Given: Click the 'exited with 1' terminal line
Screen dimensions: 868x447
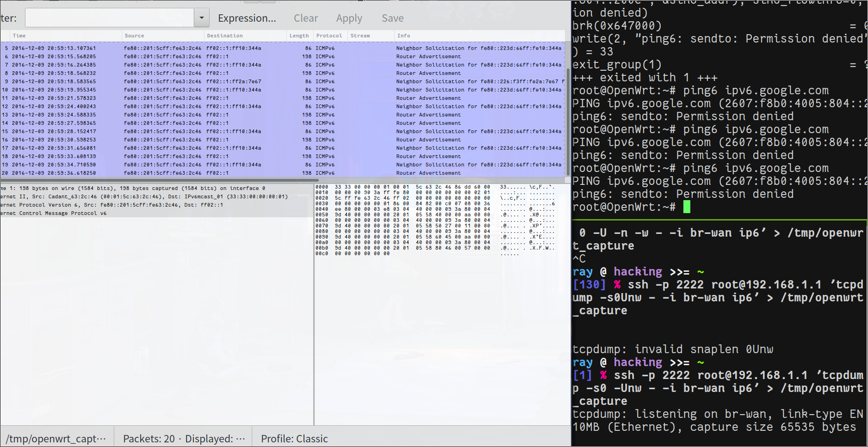Looking at the screenshot, I should click(x=645, y=78).
